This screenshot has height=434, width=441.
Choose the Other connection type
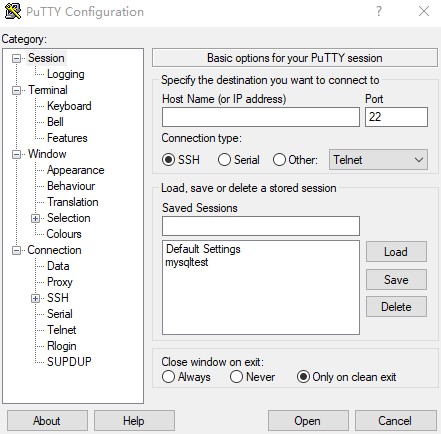(295, 160)
